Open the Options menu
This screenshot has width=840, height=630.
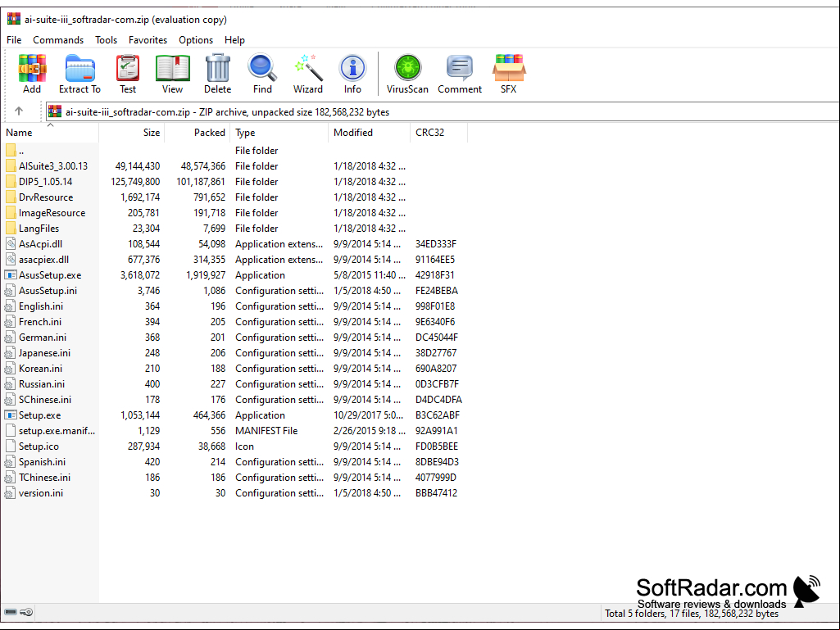click(x=196, y=40)
